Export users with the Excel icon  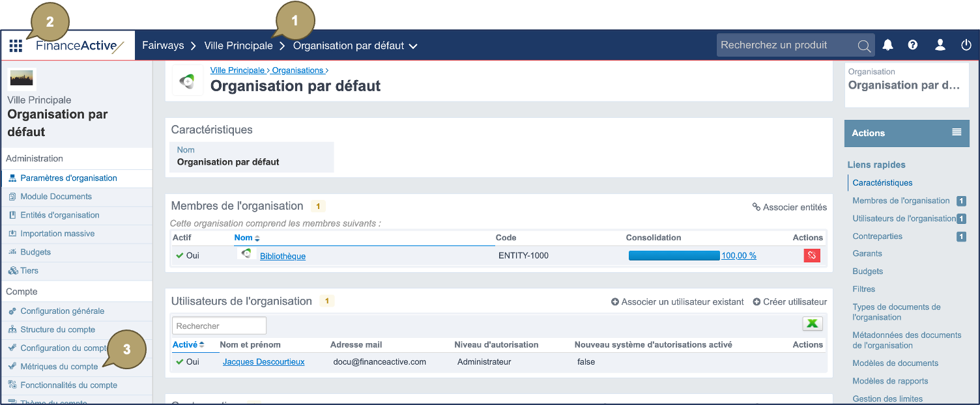pyautogui.click(x=812, y=324)
